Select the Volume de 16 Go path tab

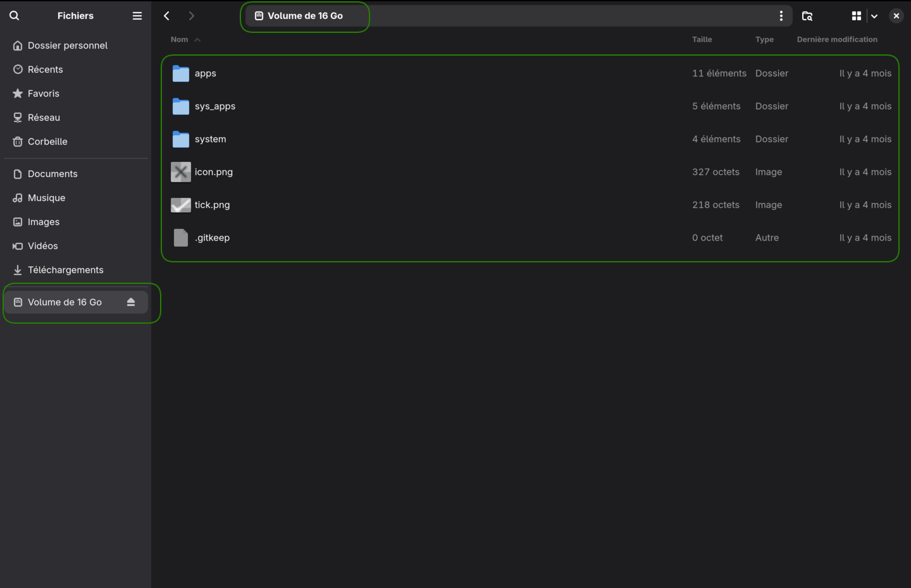pos(304,16)
